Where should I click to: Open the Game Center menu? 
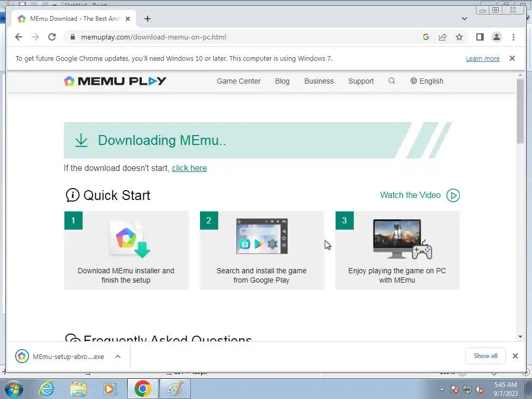(238, 81)
